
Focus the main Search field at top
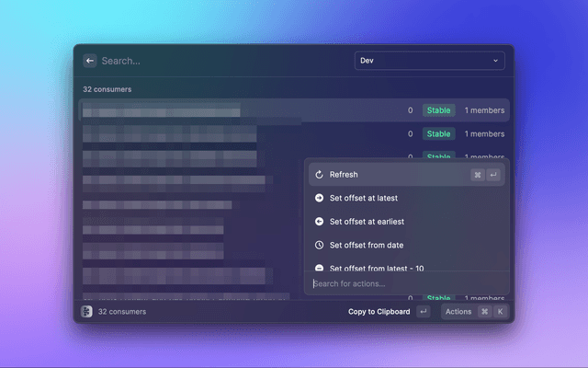pyautogui.click(x=220, y=61)
